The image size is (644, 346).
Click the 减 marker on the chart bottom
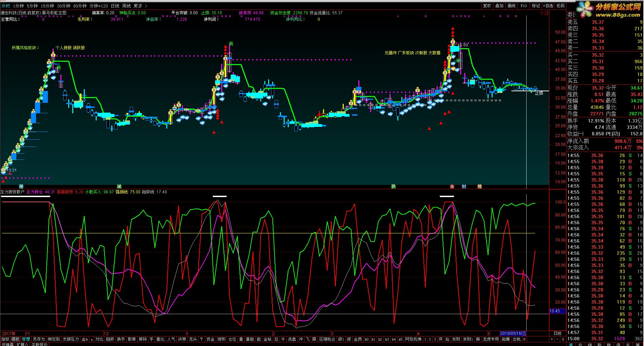(x=119, y=187)
